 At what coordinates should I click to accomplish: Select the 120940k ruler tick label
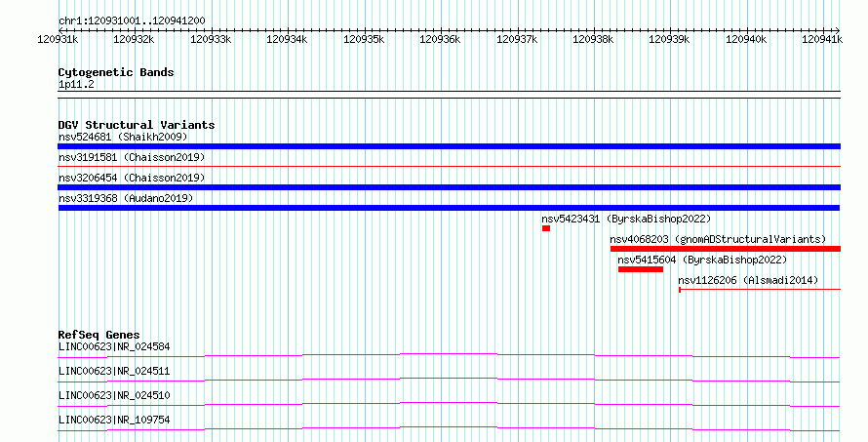point(746,39)
